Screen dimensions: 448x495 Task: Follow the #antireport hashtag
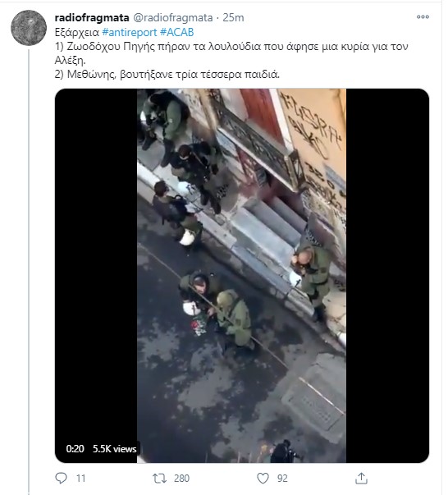tap(130, 32)
